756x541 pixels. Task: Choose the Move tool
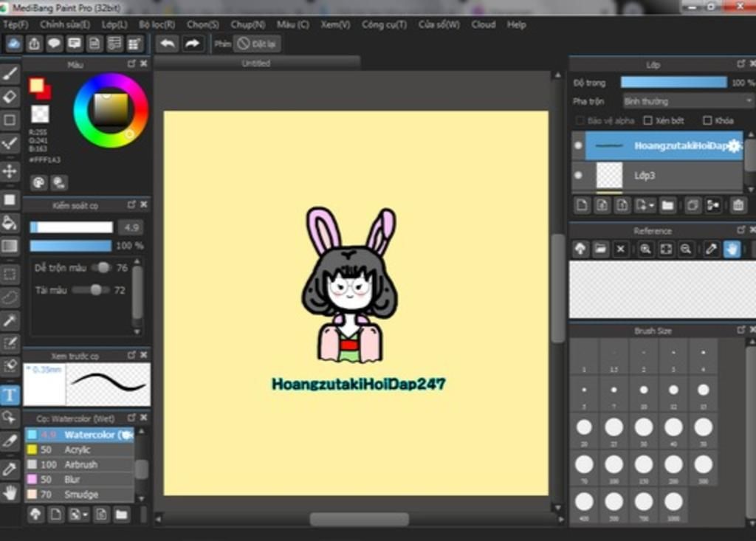10,170
